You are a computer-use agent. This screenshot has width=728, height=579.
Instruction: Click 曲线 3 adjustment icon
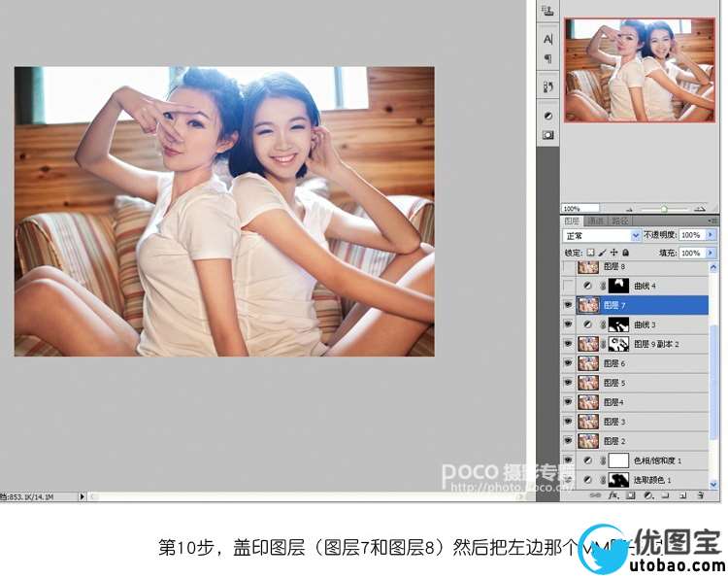click(x=587, y=324)
